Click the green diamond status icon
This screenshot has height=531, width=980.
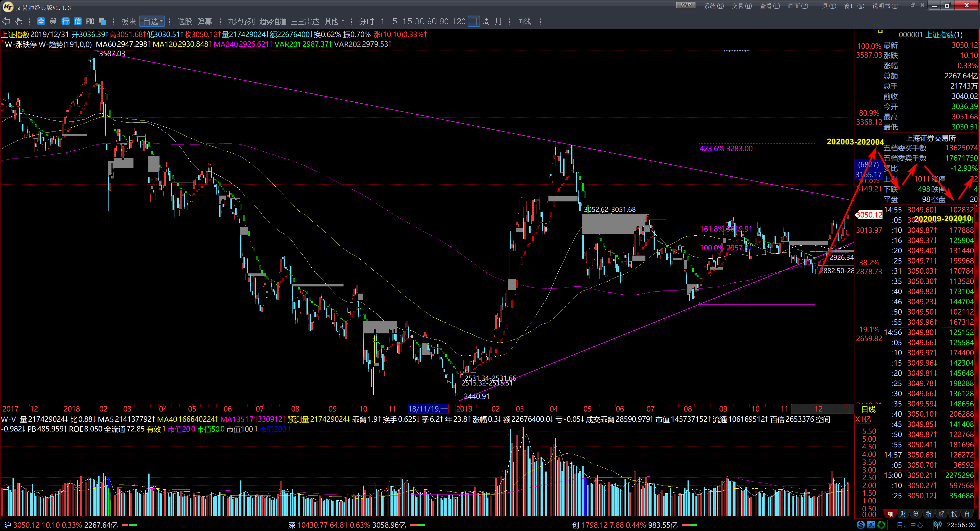click(x=881, y=525)
